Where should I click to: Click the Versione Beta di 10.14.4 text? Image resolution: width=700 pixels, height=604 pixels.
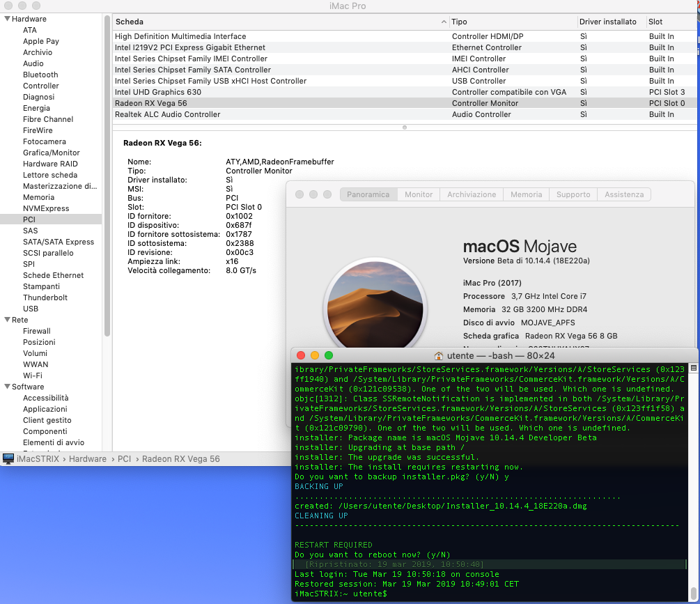point(526,261)
